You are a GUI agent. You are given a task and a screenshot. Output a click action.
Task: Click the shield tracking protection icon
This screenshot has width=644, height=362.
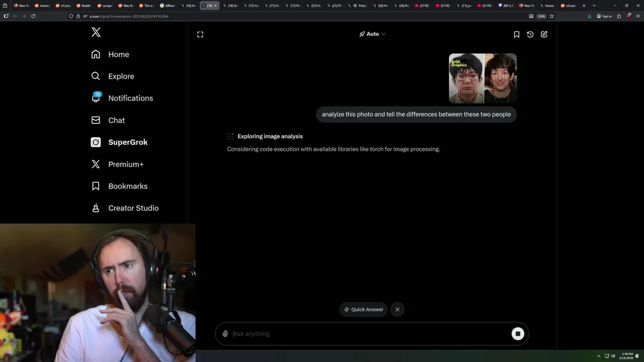tap(71, 16)
